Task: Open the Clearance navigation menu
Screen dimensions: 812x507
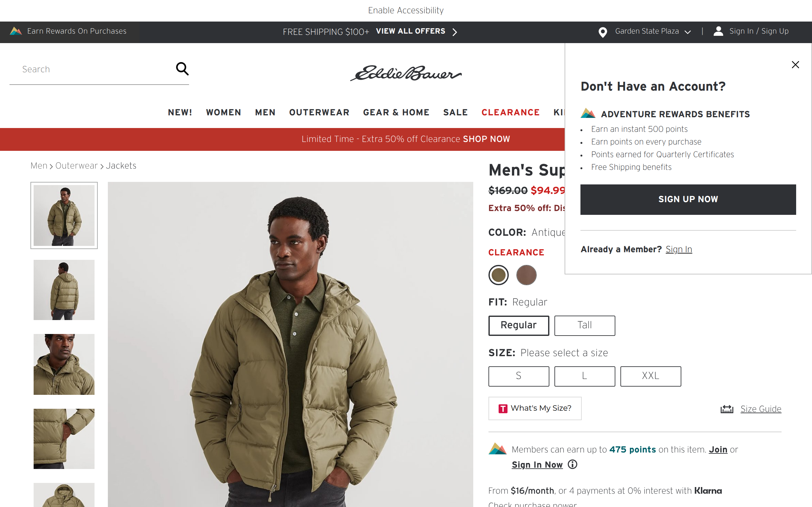Action: (x=510, y=112)
